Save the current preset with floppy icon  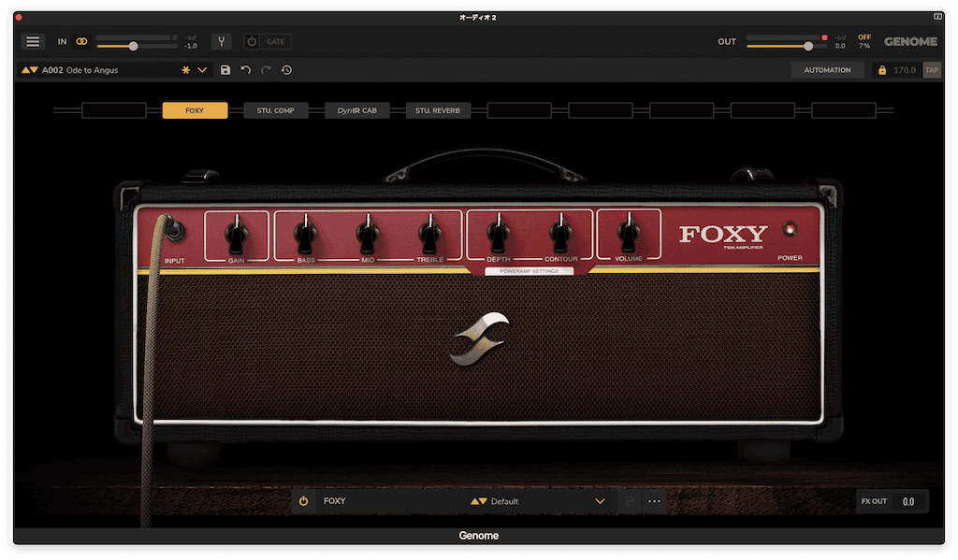click(225, 70)
